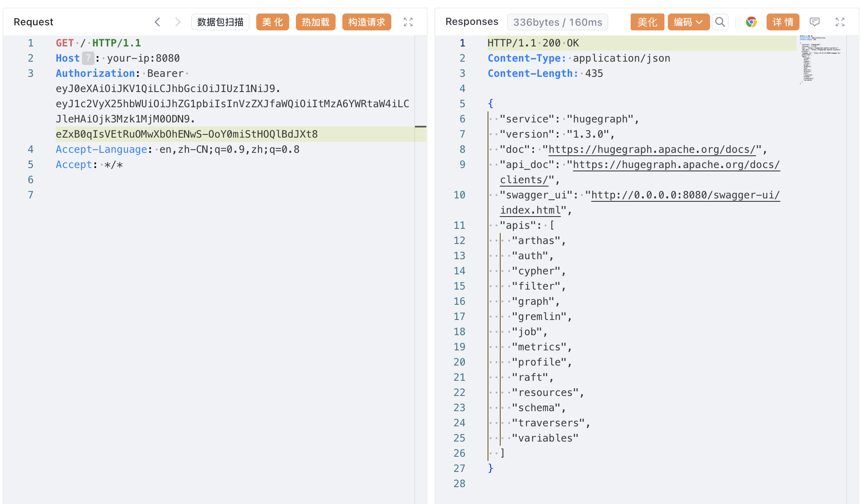Image resolution: width=862 pixels, height=504 pixels.
Task: Expand the Responses panel to fullscreen
Action: (840, 22)
